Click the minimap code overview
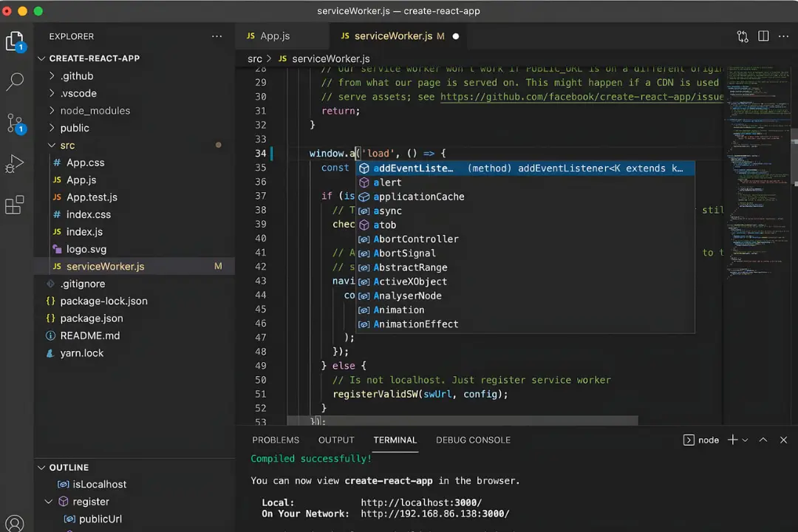 pos(758,173)
